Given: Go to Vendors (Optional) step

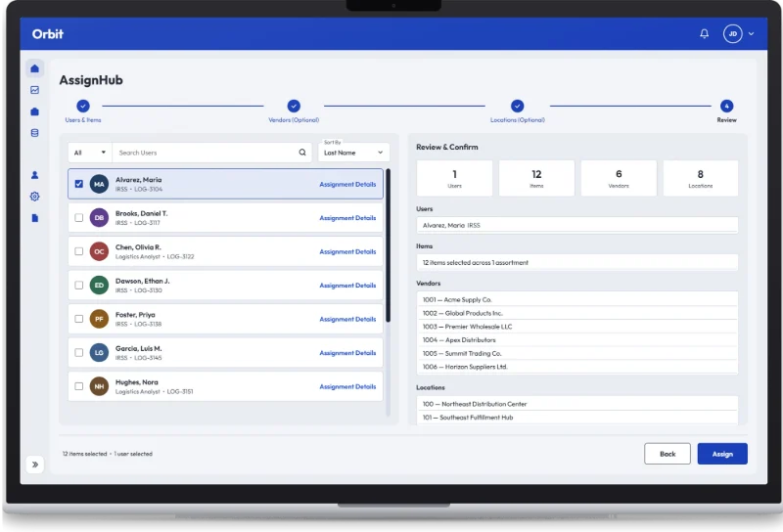Looking at the screenshot, I should [x=294, y=111].
